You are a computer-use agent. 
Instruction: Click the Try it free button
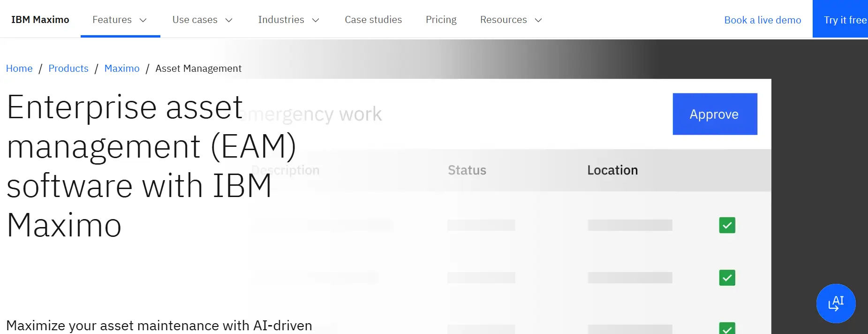[x=840, y=20]
